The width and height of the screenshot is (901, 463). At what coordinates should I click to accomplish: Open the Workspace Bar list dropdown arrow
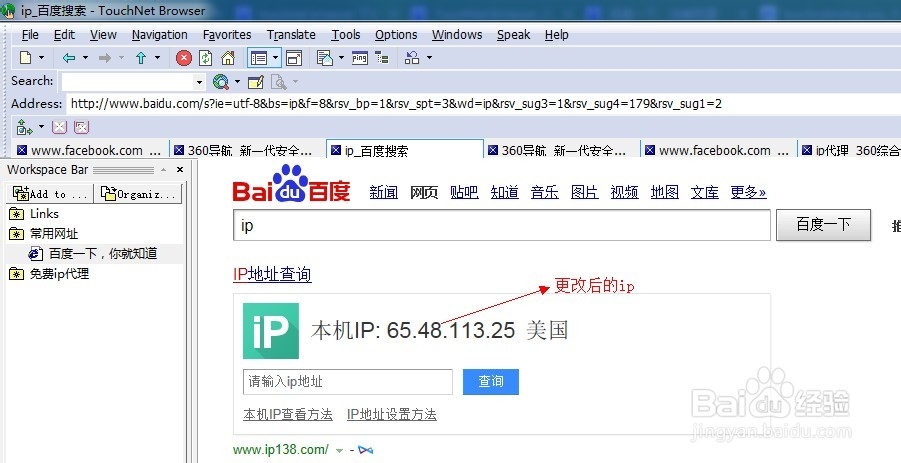(275, 58)
